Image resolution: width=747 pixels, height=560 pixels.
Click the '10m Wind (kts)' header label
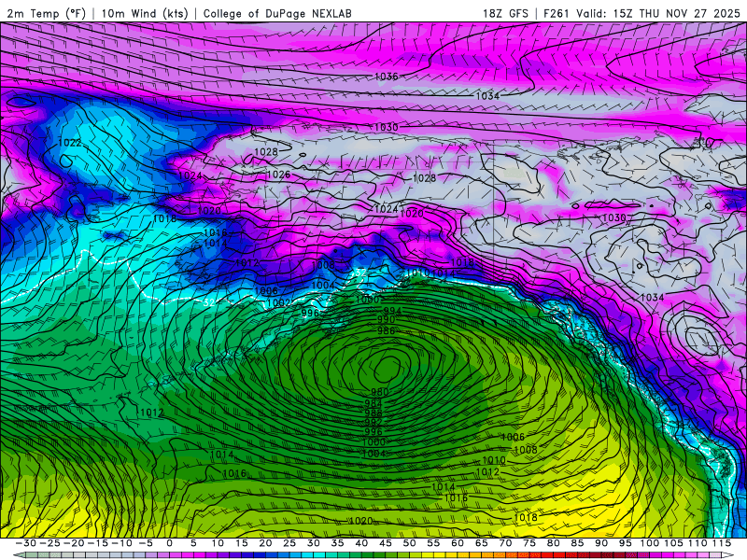coord(145,13)
